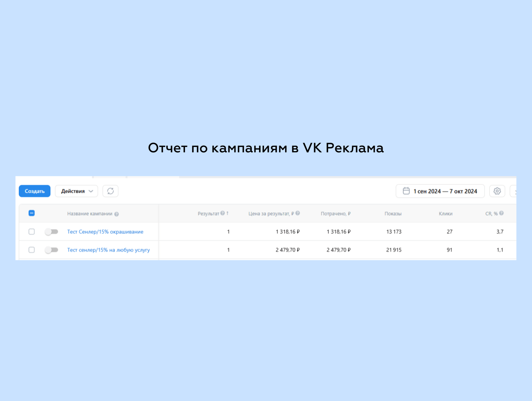Click the help icon beside Цена за результат
532x401 pixels.
click(x=298, y=213)
